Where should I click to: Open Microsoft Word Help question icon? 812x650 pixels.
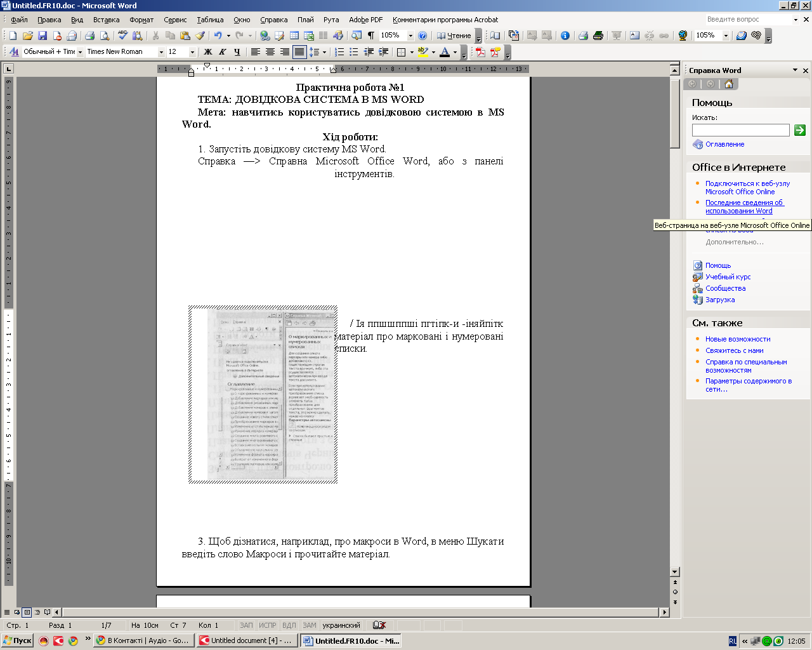point(422,36)
